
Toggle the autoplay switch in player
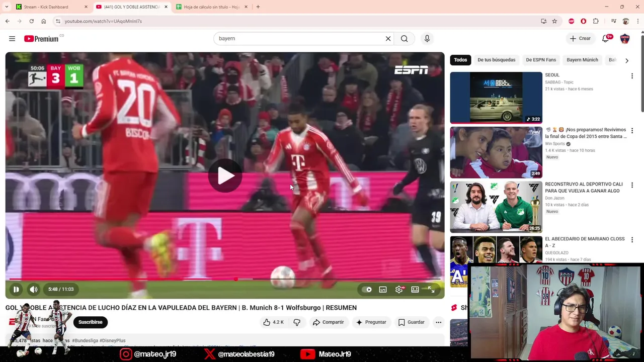[367, 290]
